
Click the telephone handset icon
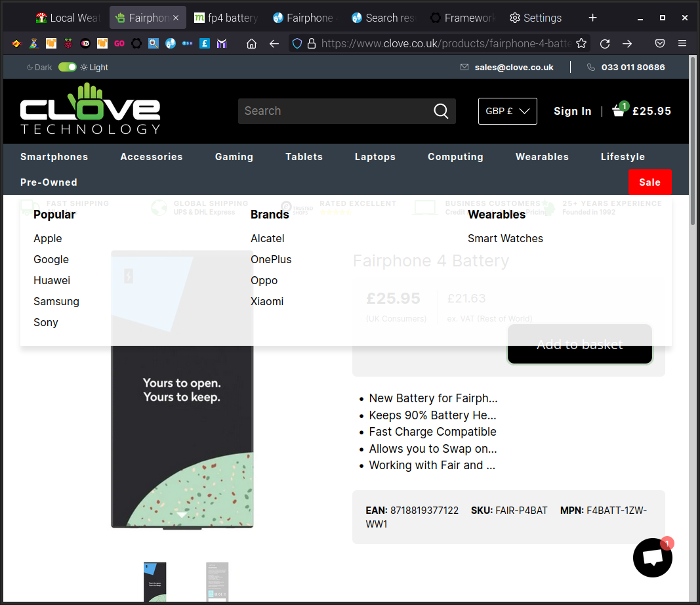(x=591, y=67)
